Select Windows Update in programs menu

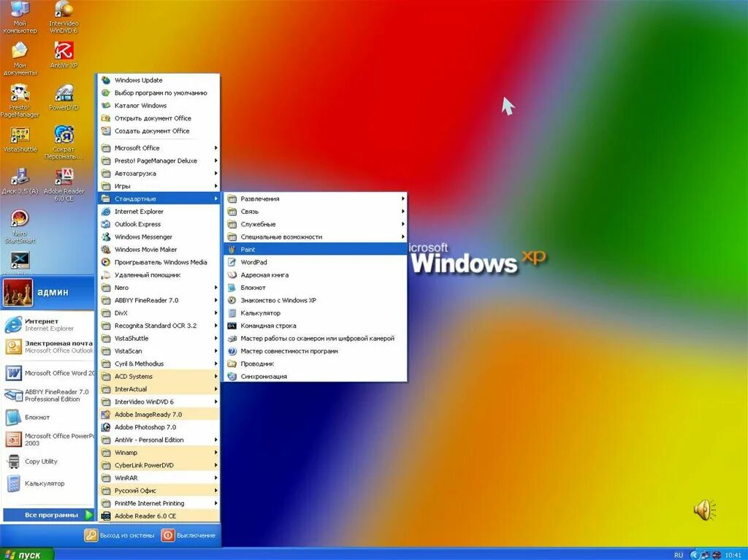click(159, 80)
